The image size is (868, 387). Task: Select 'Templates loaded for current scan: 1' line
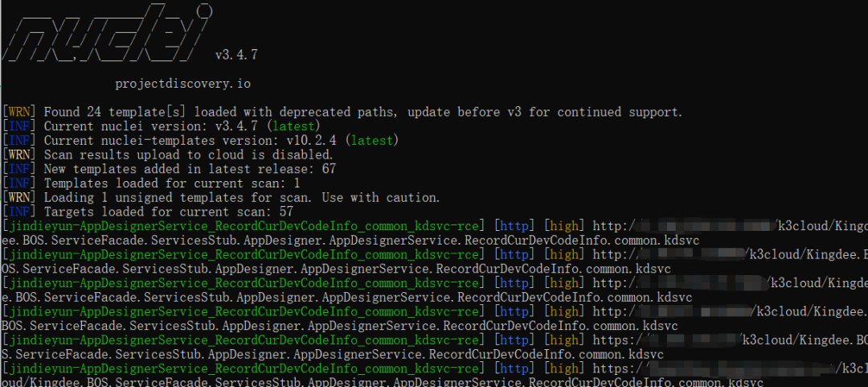pyautogui.click(x=152, y=183)
